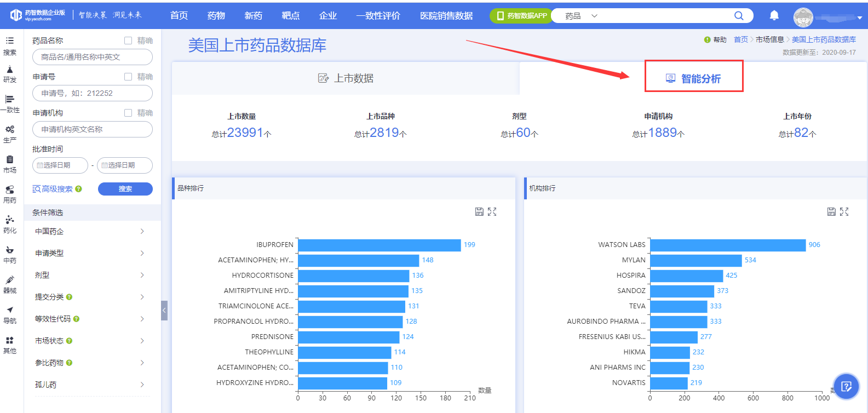This screenshot has height=413, width=868.
Task: Save the 品种排行 chart as image
Action: point(479,211)
